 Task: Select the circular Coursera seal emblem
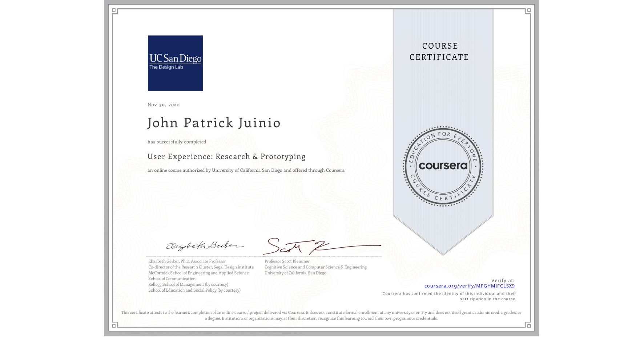click(x=443, y=166)
